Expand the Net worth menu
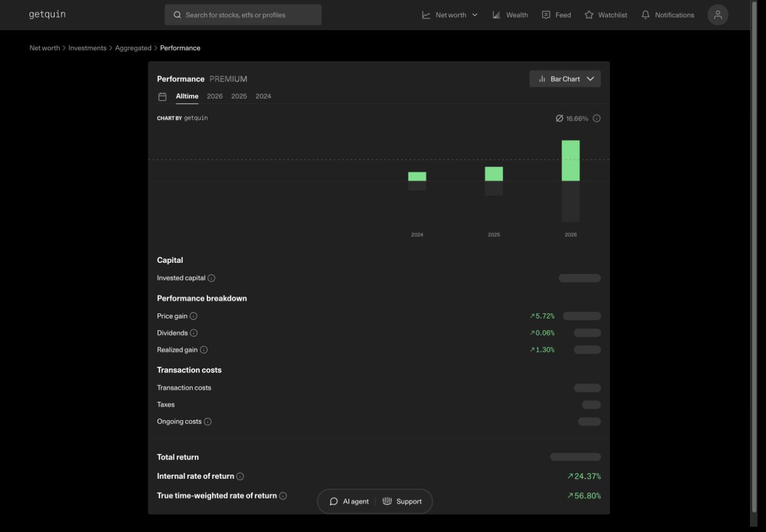766x532 pixels. click(450, 15)
